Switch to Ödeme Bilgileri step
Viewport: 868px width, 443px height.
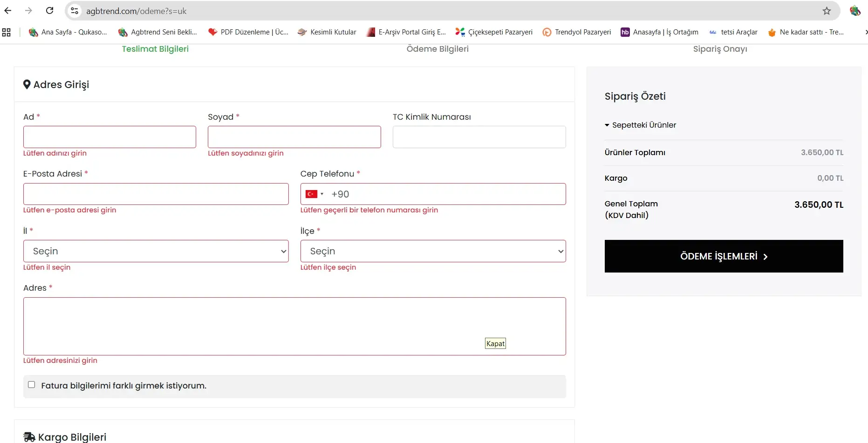[437, 49]
